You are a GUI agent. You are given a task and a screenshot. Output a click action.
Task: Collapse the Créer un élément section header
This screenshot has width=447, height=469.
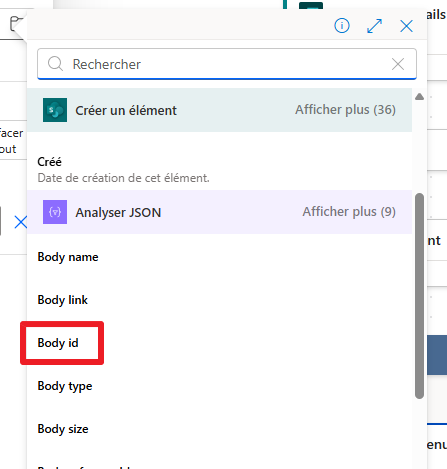[219, 110]
